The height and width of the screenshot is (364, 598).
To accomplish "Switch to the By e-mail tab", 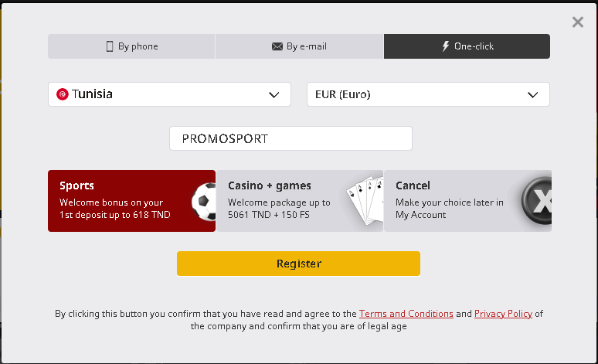I will click(299, 46).
